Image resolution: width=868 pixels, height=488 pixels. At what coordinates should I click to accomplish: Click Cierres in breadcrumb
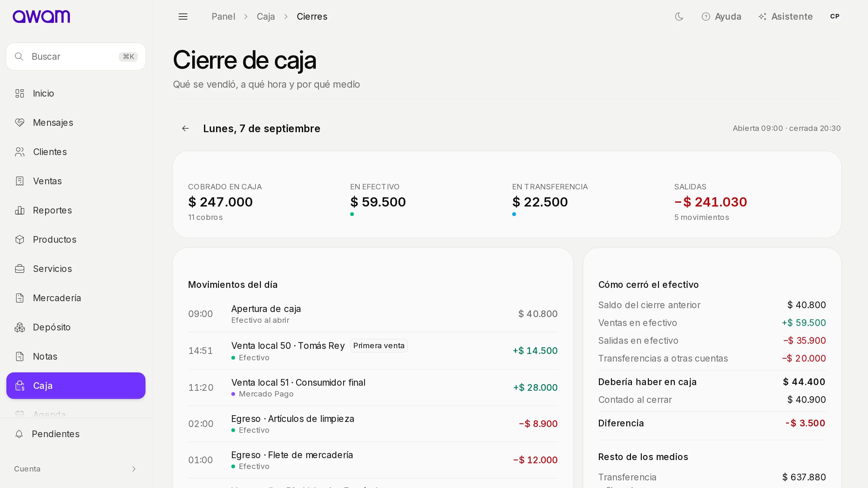click(312, 17)
